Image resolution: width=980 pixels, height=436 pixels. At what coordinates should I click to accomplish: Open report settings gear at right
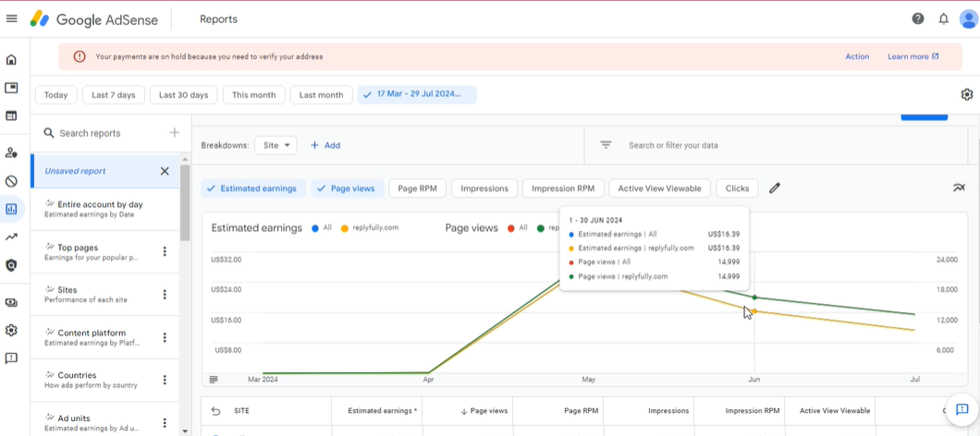click(967, 95)
